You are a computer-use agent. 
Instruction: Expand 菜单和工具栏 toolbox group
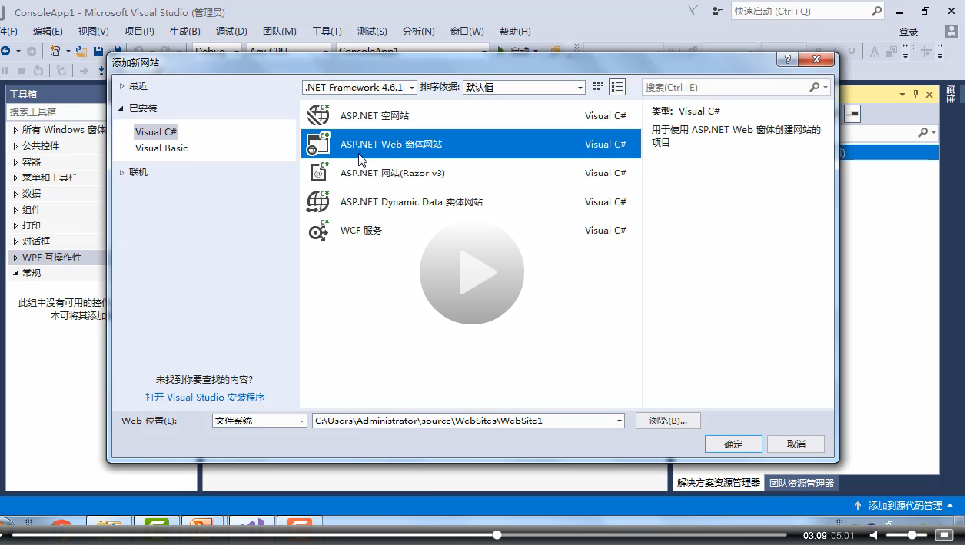16,178
